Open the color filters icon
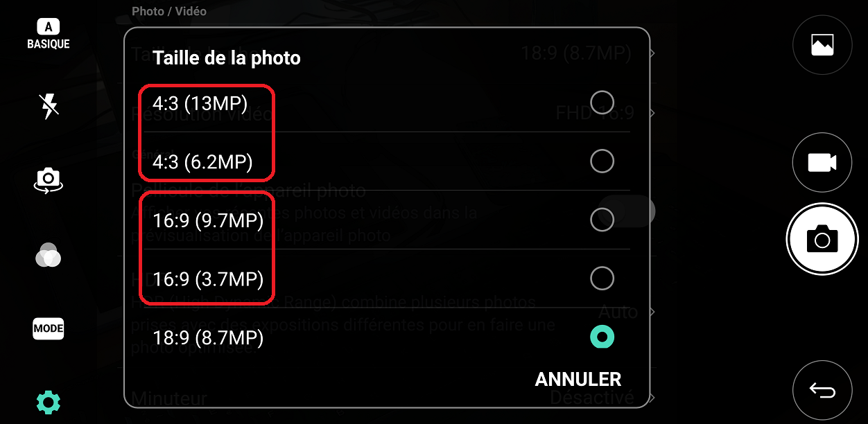Image resolution: width=868 pixels, height=424 pixels. [x=49, y=255]
